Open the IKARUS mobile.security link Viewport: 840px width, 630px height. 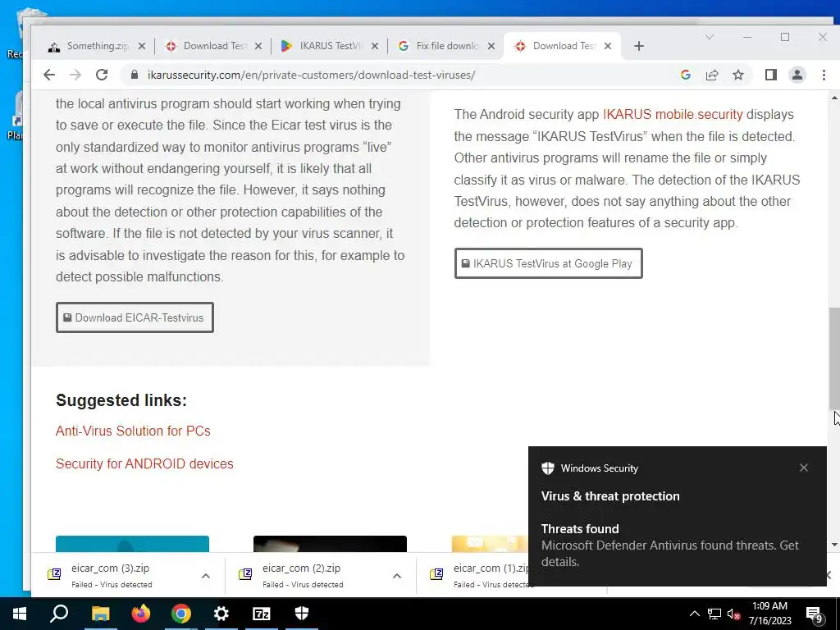[x=673, y=115]
